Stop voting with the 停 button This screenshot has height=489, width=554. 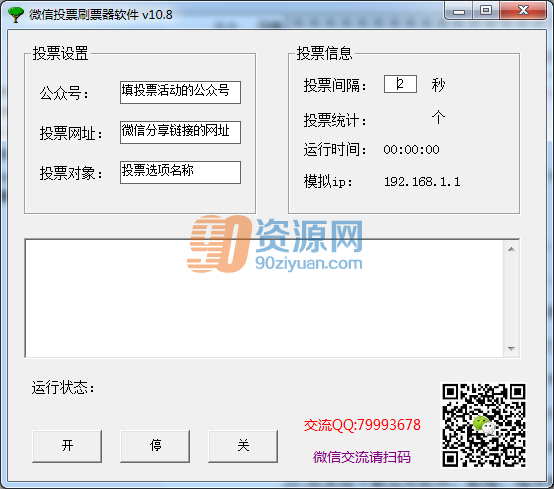coord(155,446)
